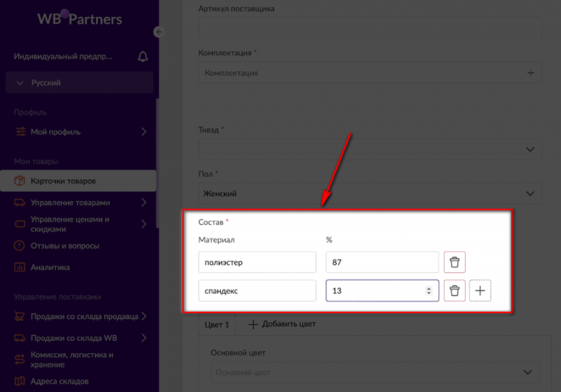Viewport: 561px width, 392px height.
Task: Delete the полиэстер material row
Action: tap(454, 262)
